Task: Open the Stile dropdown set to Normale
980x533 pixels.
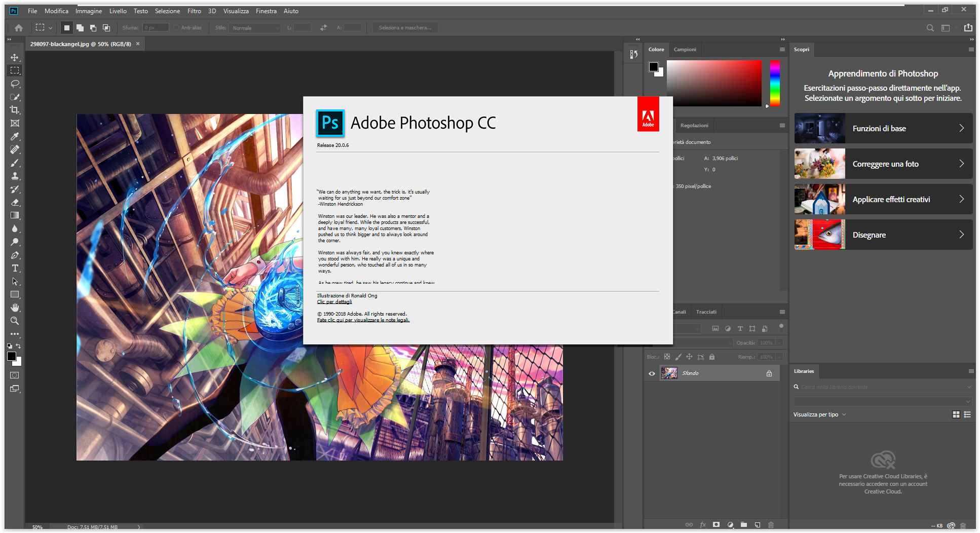Action: click(255, 28)
